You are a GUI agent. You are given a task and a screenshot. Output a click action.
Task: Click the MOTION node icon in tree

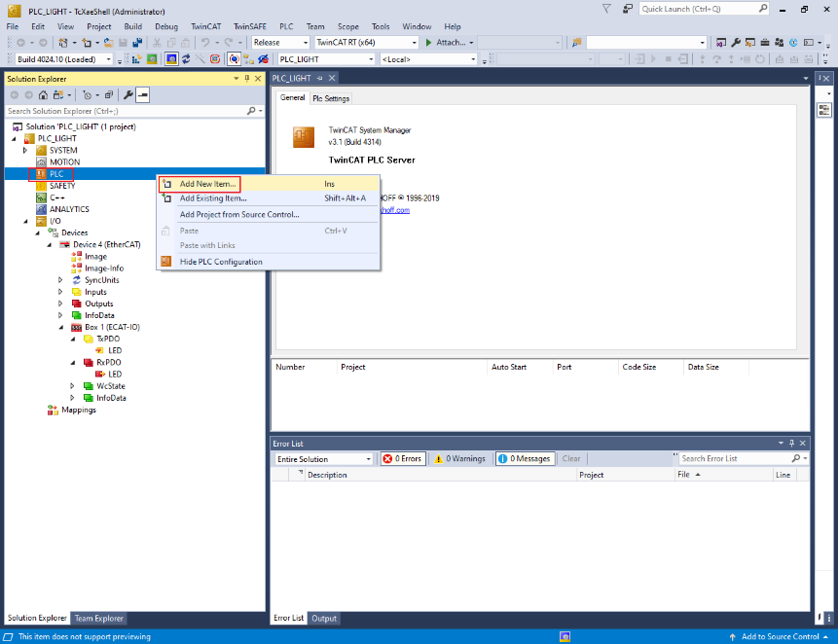(x=41, y=162)
